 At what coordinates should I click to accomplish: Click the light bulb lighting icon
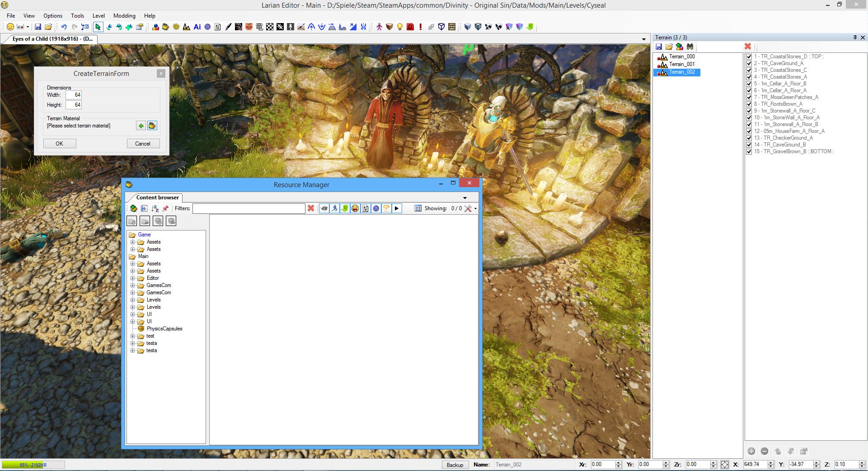pyautogui.click(x=399, y=27)
